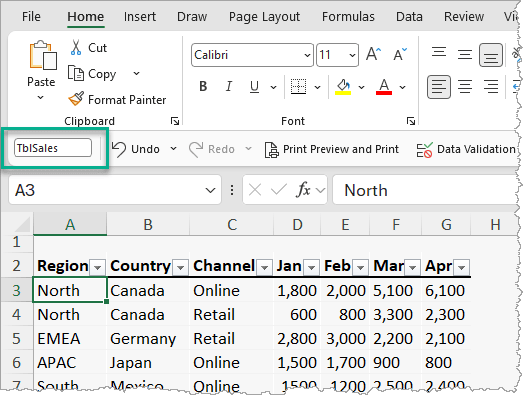Decrease font size with the small A icon
Screen dimensions: 523x395
(399, 54)
